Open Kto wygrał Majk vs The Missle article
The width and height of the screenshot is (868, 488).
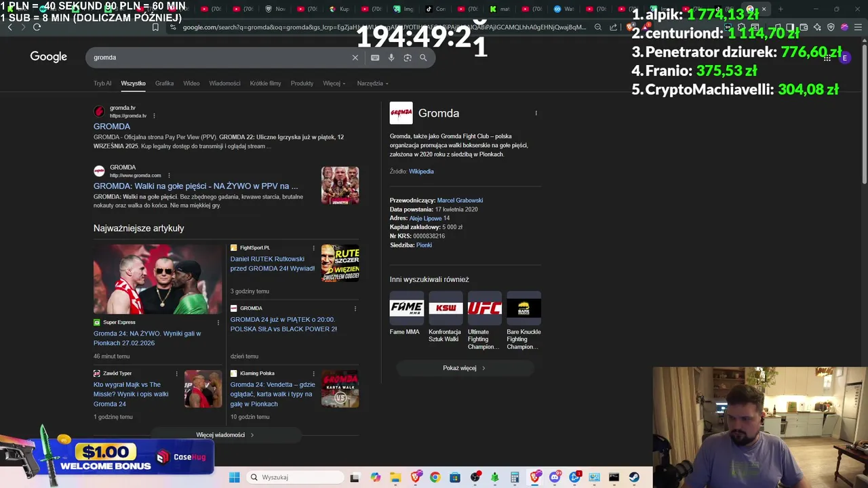(x=131, y=394)
